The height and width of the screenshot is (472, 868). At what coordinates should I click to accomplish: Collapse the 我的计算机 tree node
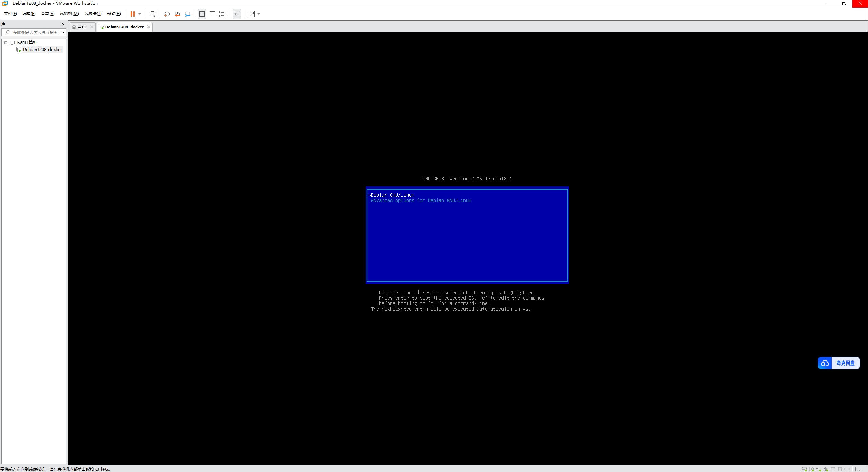(6, 43)
